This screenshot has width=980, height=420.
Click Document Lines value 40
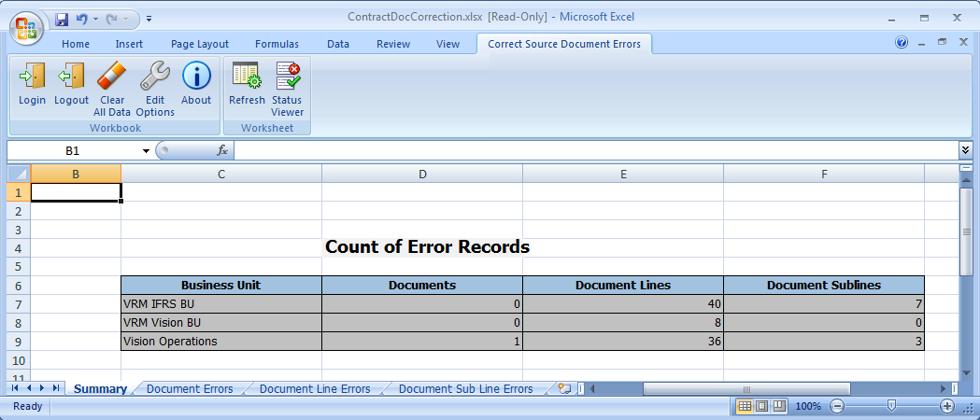click(x=623, y=304)
